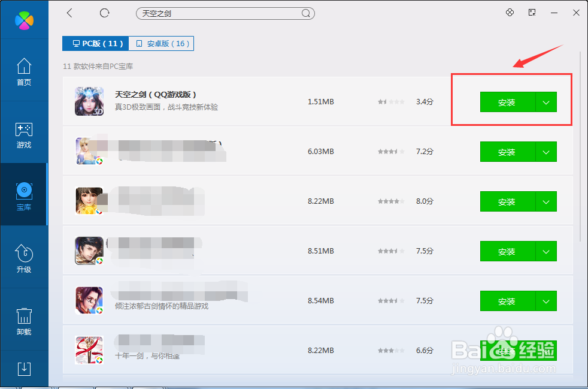The width and height of the screenshot is (588, 389).
Task: Expand install options for 6.03MB game
Action: tap(546, 152)
